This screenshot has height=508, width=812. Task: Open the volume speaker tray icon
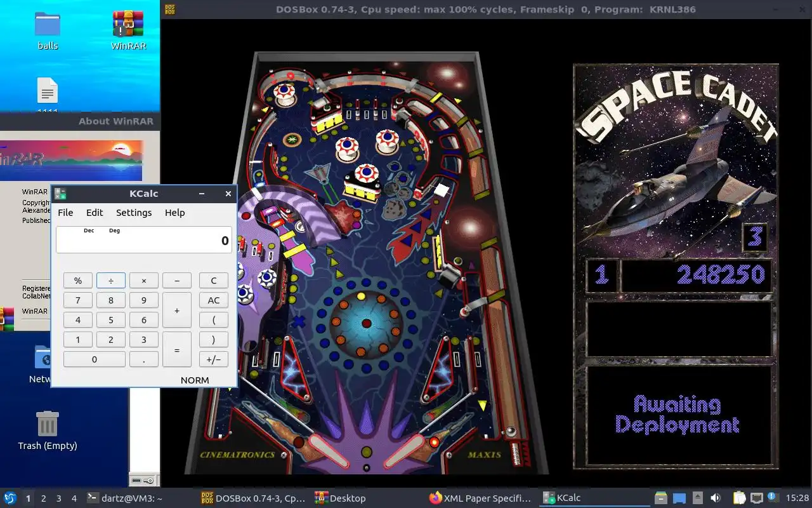click(x=716, y=498)
